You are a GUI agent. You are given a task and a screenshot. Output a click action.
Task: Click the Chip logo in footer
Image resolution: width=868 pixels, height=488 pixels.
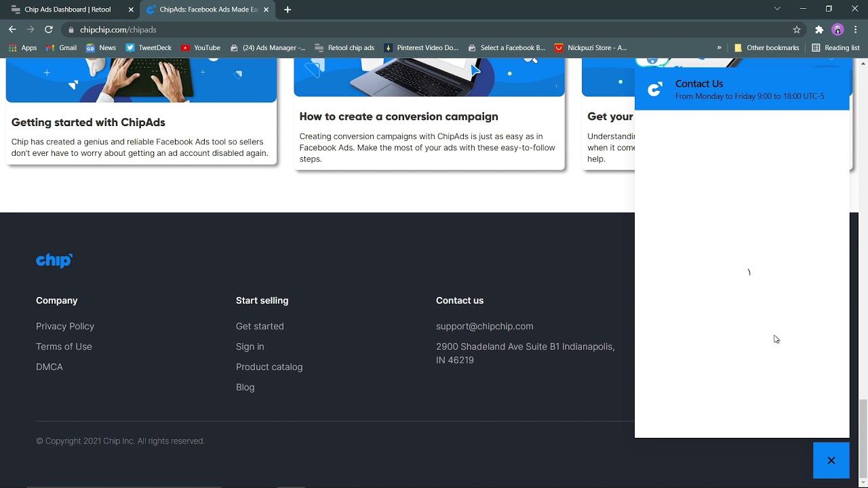coord(54,260)
